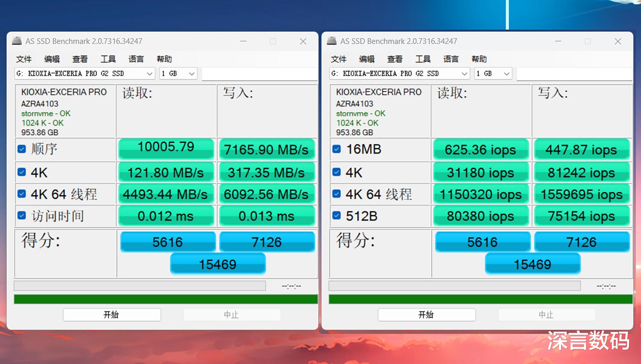Toggle left window's 4K 64 线程 checkbox
Viewport: 641px width, 364px height.
click(22, 194)
